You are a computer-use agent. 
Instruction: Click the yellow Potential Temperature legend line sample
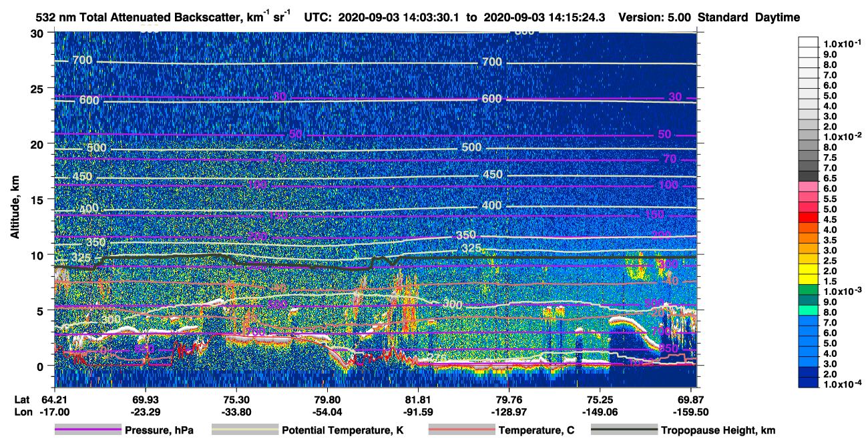click(244, 430)
